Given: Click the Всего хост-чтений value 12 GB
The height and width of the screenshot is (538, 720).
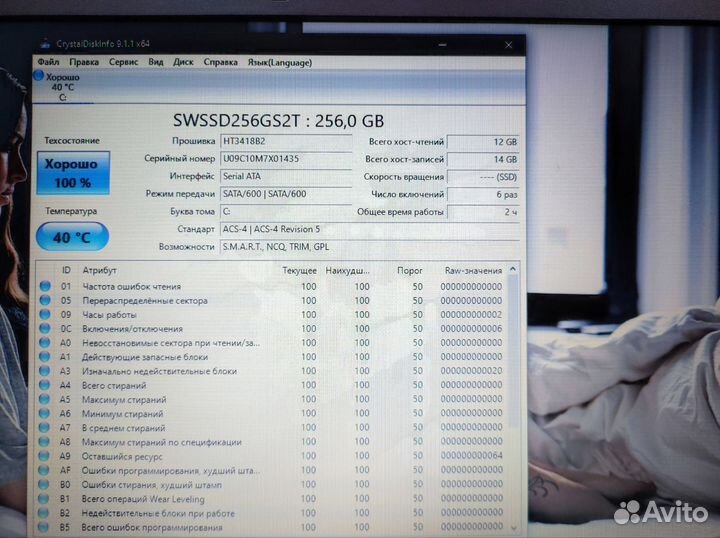Looking at the screenshot, I should [x=483, y=142].
